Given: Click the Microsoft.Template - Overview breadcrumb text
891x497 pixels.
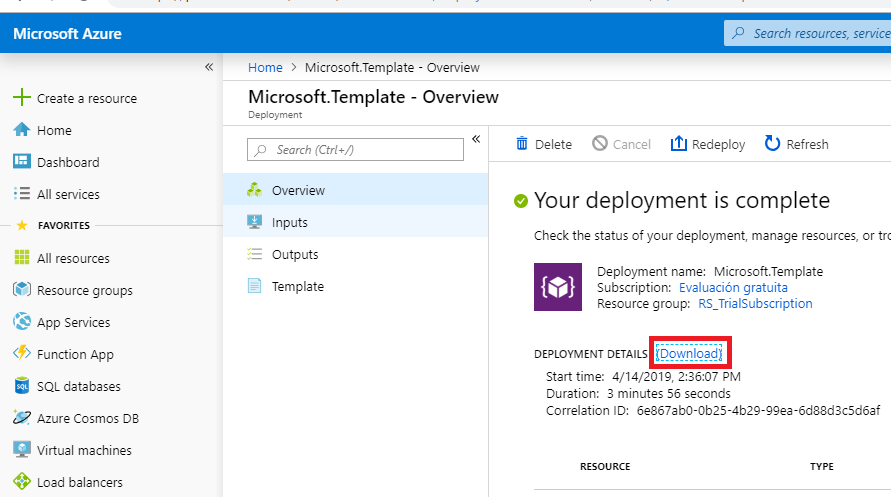Looking at the screenshot, I should click(x=392, y=68).
